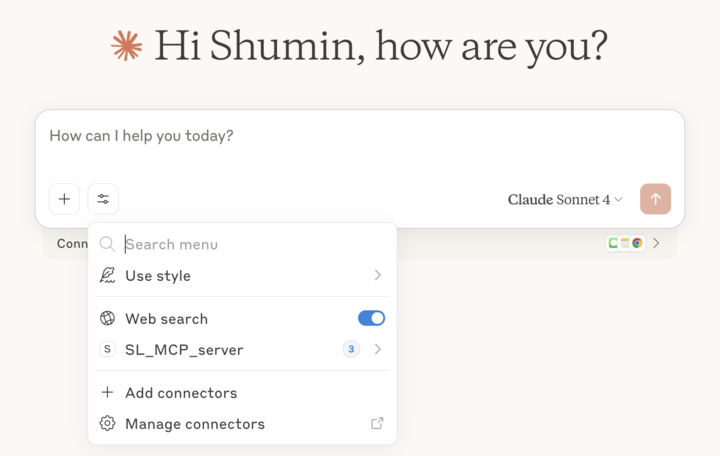
Task: Click the Chrome icon in connectors bar
Action: [x=637, y=243]
